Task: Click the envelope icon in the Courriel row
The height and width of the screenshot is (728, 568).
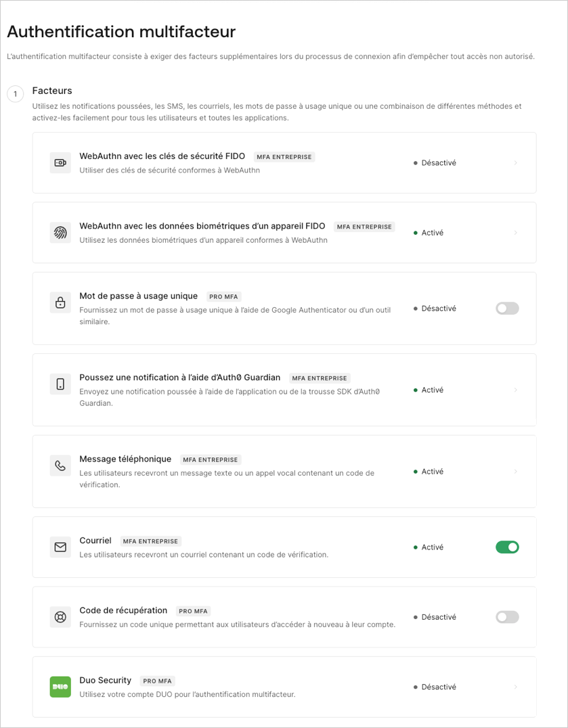Action: pos(60,547)
